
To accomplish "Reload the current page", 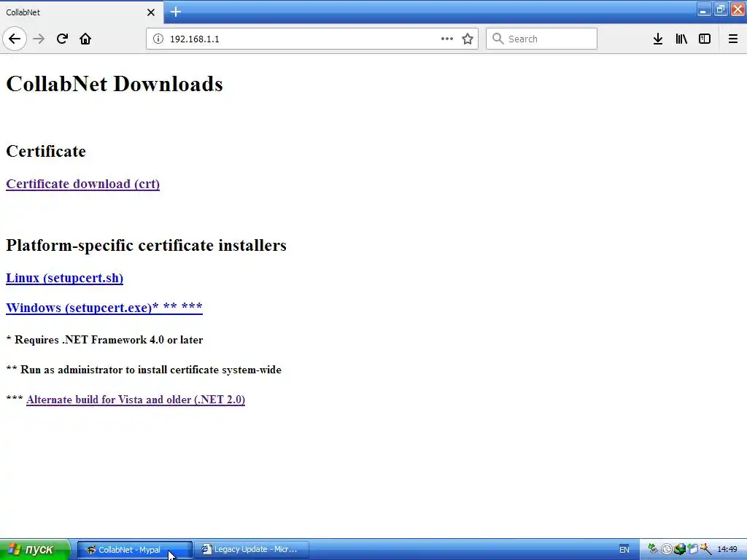I will 62,39.
